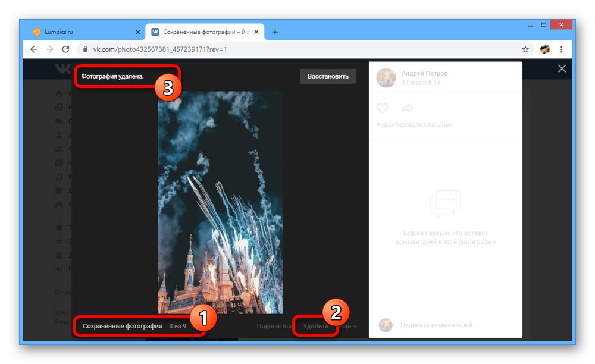This screenshot has height=364, width=595.
Task: Click the Восстановить button
Action: [328, 76]
